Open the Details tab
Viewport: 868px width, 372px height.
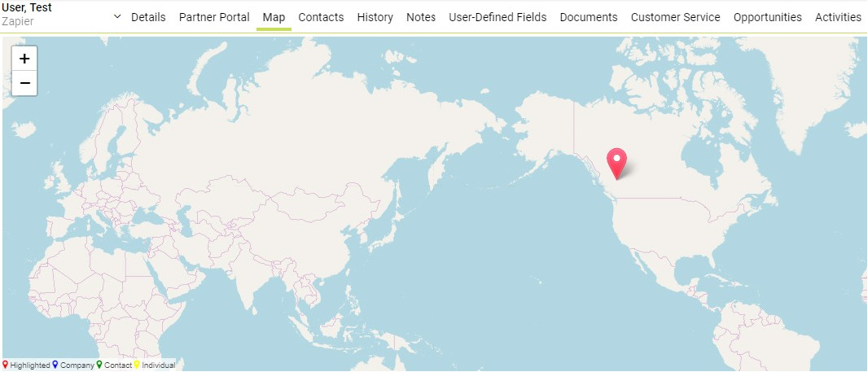pos(148,17)
